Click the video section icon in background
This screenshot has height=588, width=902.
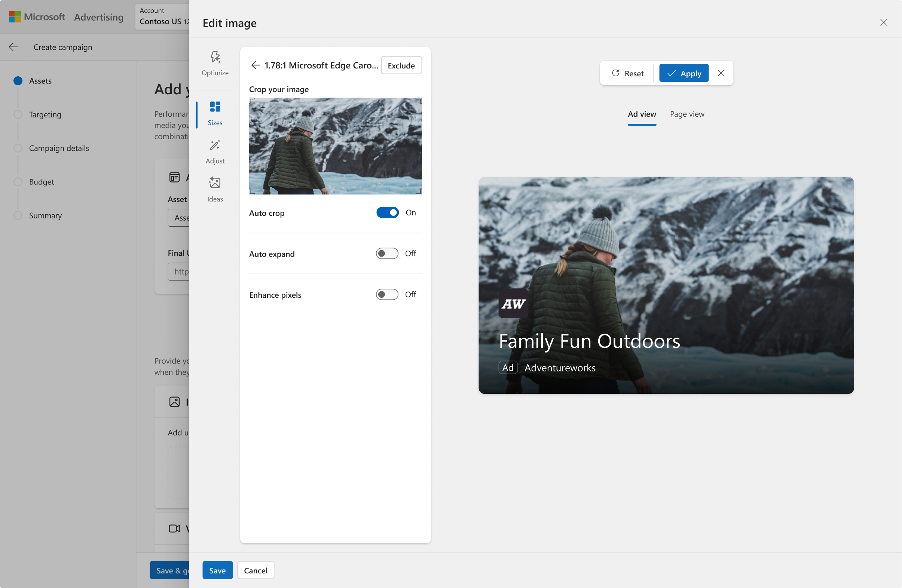[174, 528]
